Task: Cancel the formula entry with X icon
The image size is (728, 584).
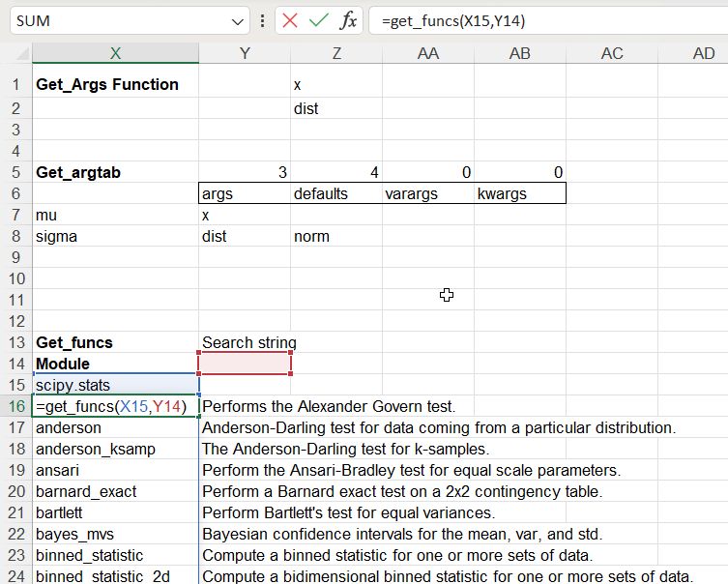Action: (x=290, y=20)
